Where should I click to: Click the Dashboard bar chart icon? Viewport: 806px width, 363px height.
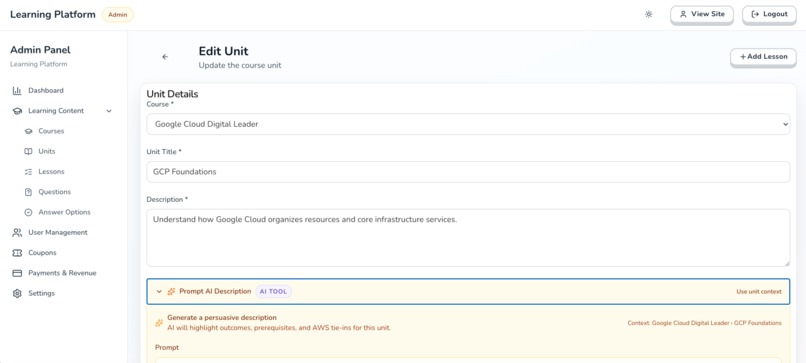click(17, 90)
